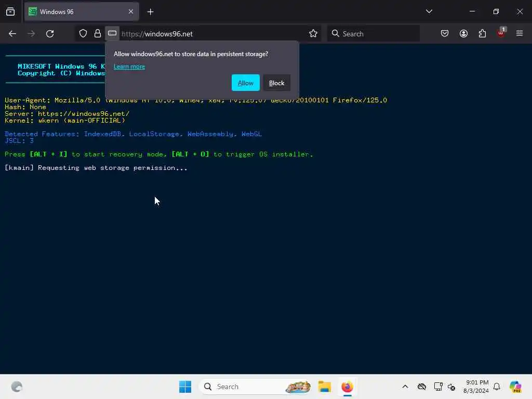Image resolution: width=532 pixels, height=399 pixels.
Task: Click the Kernel: wkern (main-OFFICIAL) line
Action: pyautogui.click(x=65, y=121)
